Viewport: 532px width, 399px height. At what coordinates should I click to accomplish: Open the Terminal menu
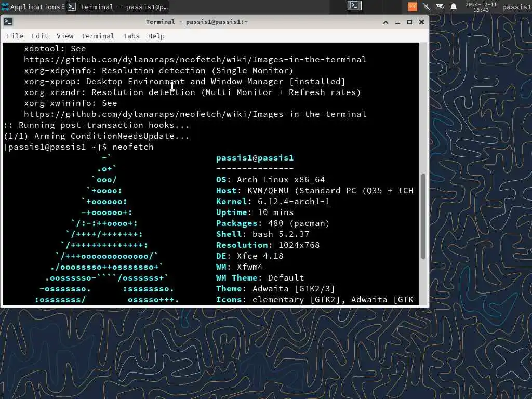[x=98, y=36]
